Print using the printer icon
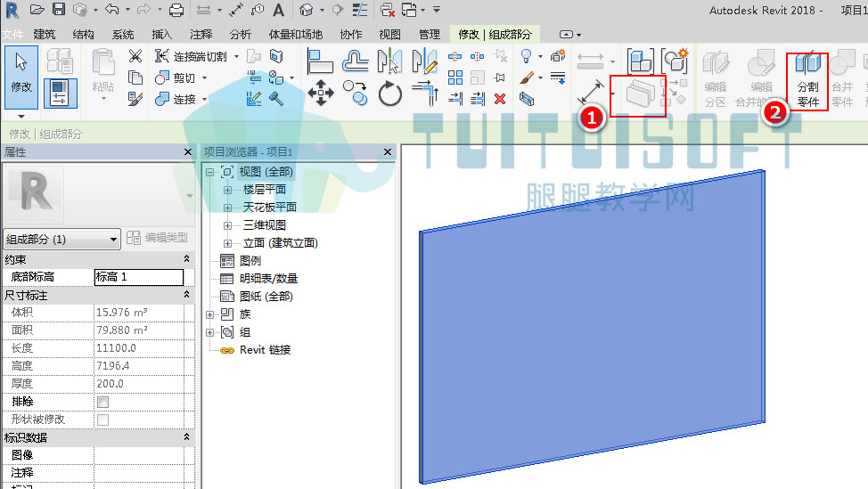Screen dimensions: 868x489 click(x=176, y=10)
